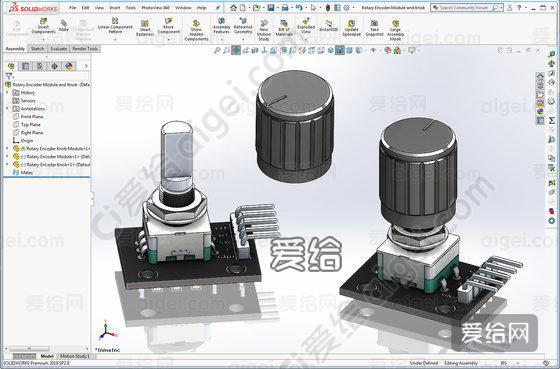Toggle shaded with edges display style

[x=340, y=50]
